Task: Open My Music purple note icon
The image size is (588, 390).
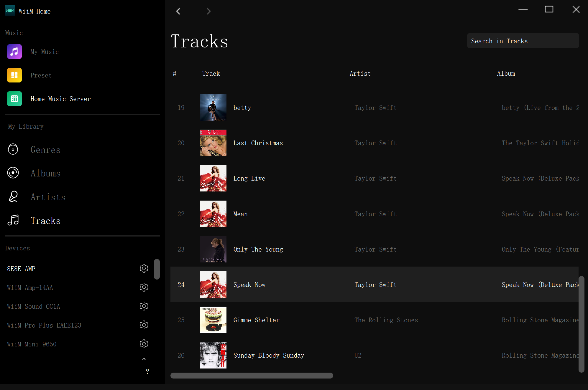Action: (14, 52)
